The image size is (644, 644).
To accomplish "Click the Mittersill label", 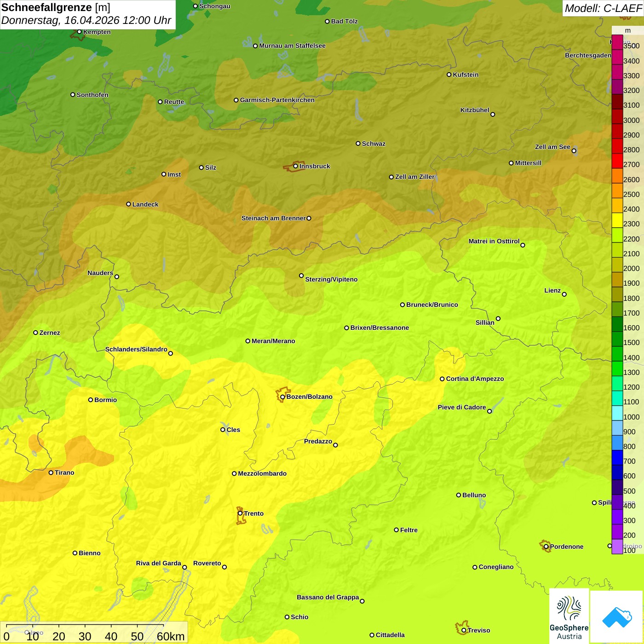I will (528, 163).
